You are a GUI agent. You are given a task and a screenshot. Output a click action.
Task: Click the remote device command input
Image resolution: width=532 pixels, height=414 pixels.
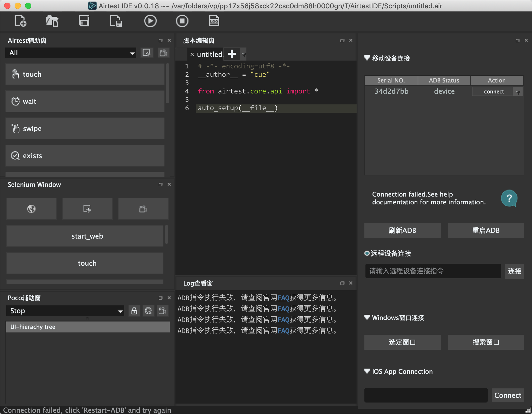[x=433, y=271]
